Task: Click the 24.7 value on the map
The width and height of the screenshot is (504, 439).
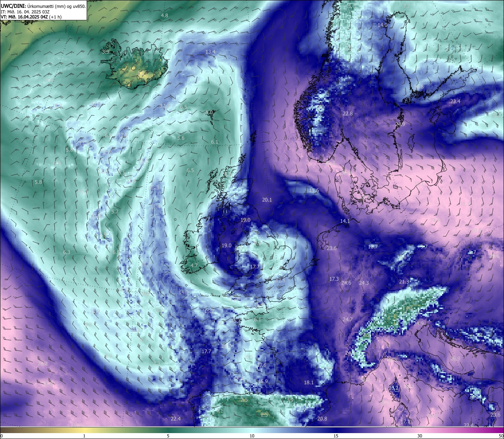Action: coord(347,319)
